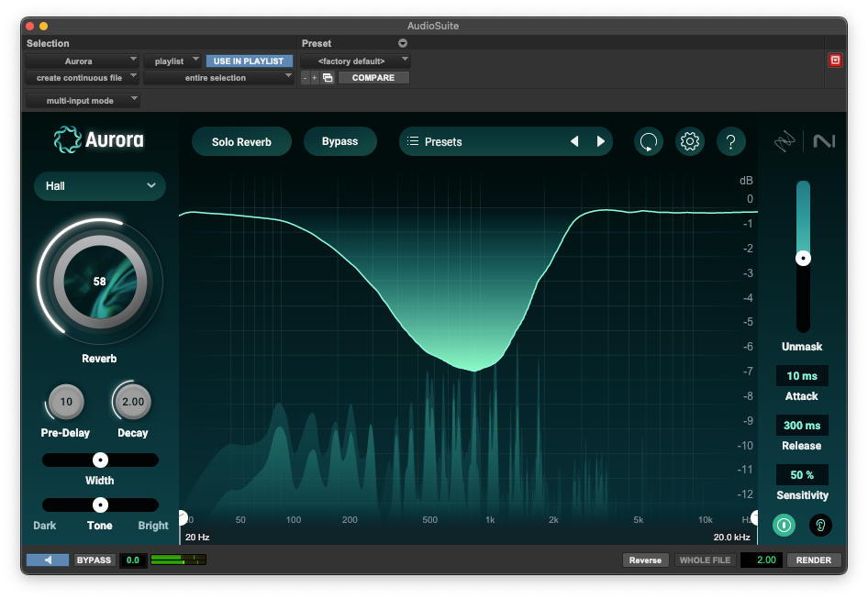
Task: Click the ear listen icon
Action: pos(819,525)
